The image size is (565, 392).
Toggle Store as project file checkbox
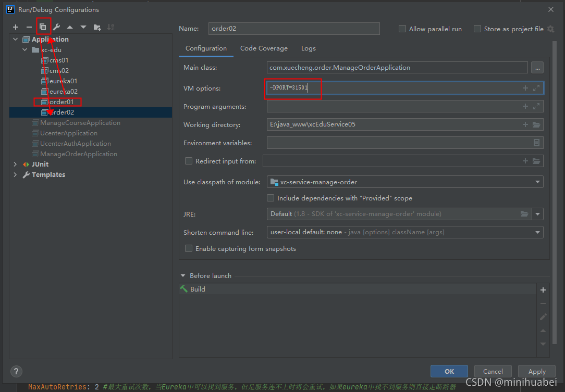477,29
